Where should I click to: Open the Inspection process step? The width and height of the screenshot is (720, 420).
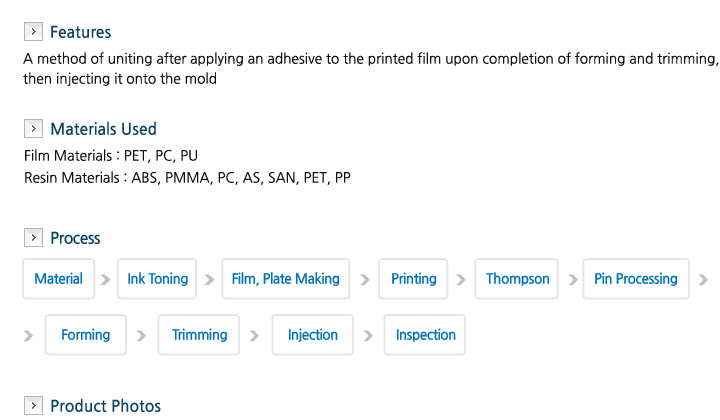pyautogui.click(x=425, y=335)
